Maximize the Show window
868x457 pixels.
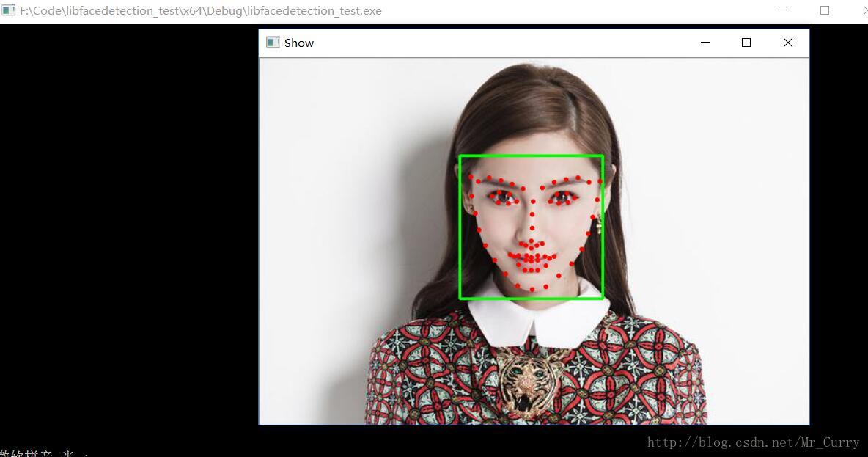click(746, 43)
